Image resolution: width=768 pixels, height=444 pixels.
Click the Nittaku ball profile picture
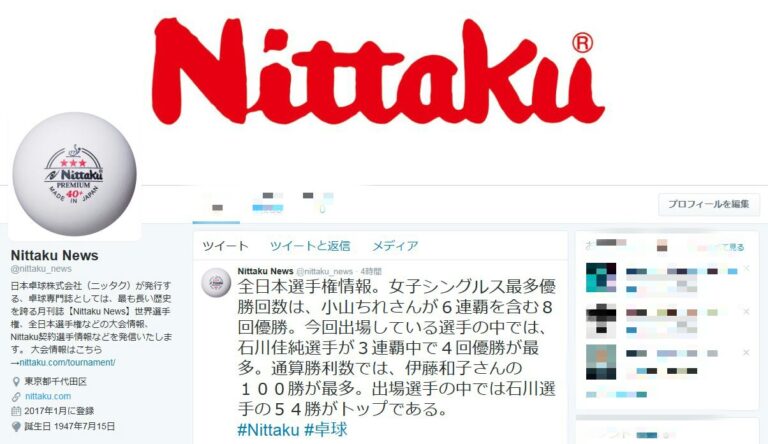coord(74,174)
